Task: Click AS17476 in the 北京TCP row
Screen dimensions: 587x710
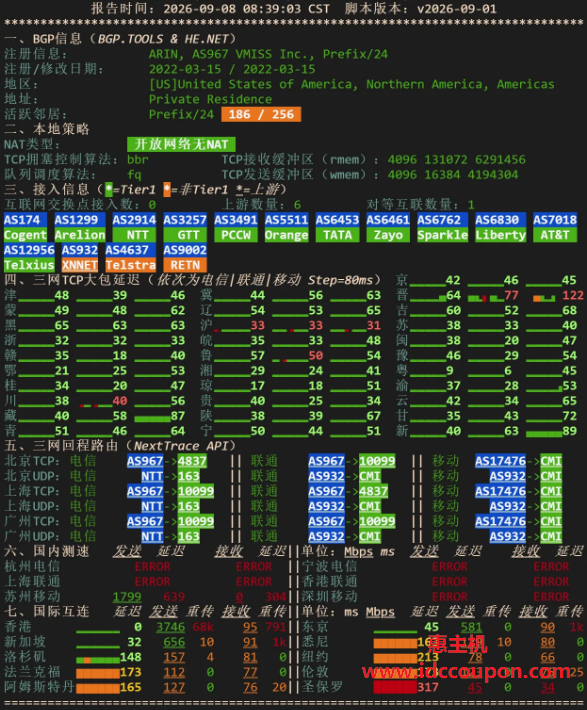Action: 500,461
